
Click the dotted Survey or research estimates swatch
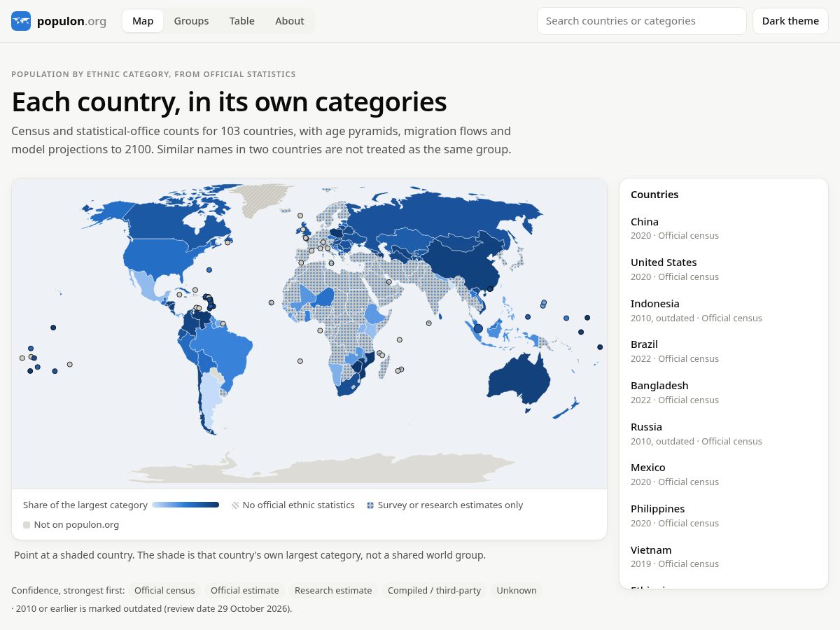(370, 505)
